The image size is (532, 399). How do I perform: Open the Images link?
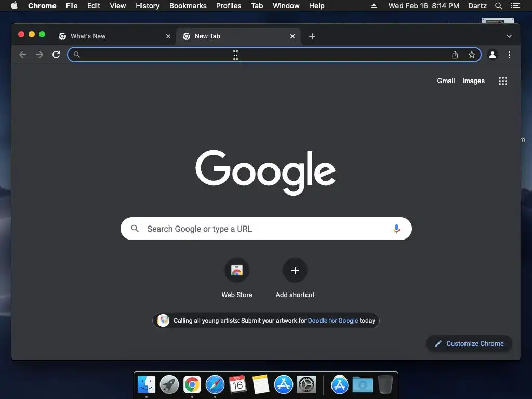[x=473, y=81]
